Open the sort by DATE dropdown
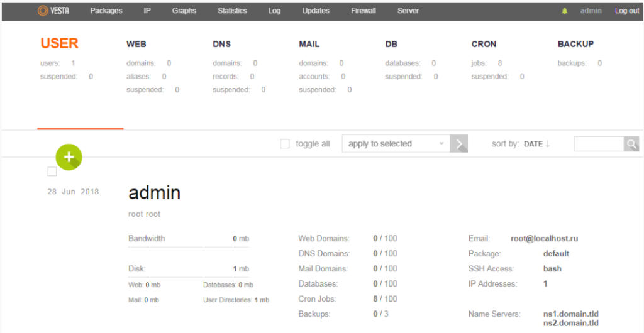This screenshot has width=644, height=333. point(533,144)
